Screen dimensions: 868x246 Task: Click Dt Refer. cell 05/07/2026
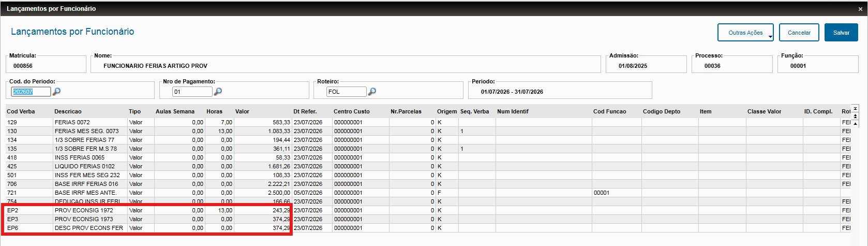tap(312, 193)
